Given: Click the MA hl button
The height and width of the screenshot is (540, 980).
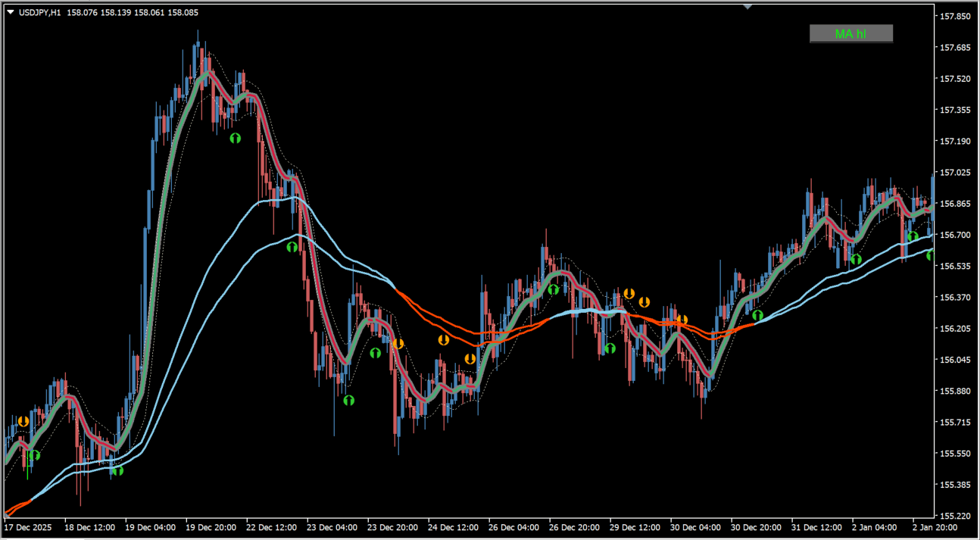Looking at the screenshot, I should tap(850, 33).
